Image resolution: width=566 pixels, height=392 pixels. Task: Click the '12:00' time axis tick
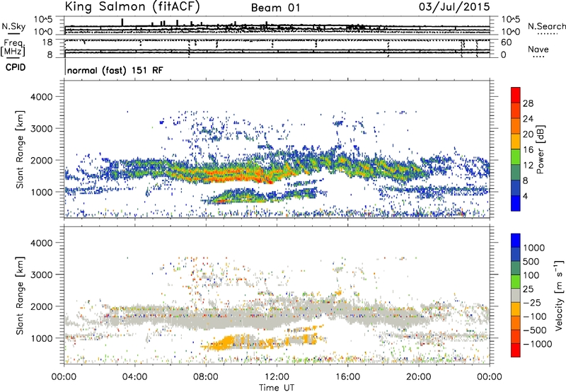tap(277, 377)
